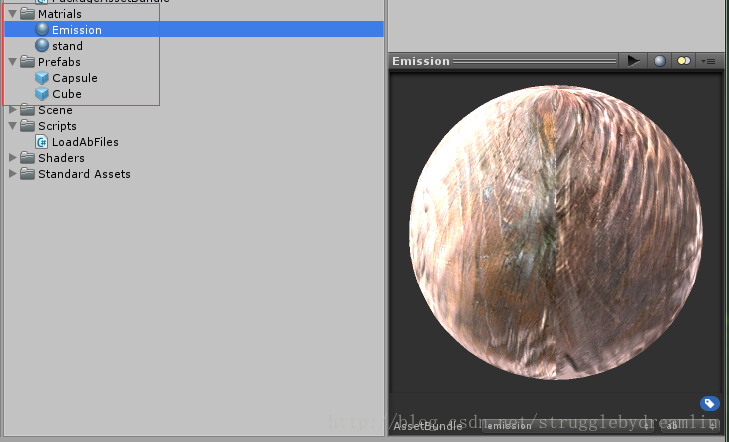Select the Cube prefab name

click(67, 94)
